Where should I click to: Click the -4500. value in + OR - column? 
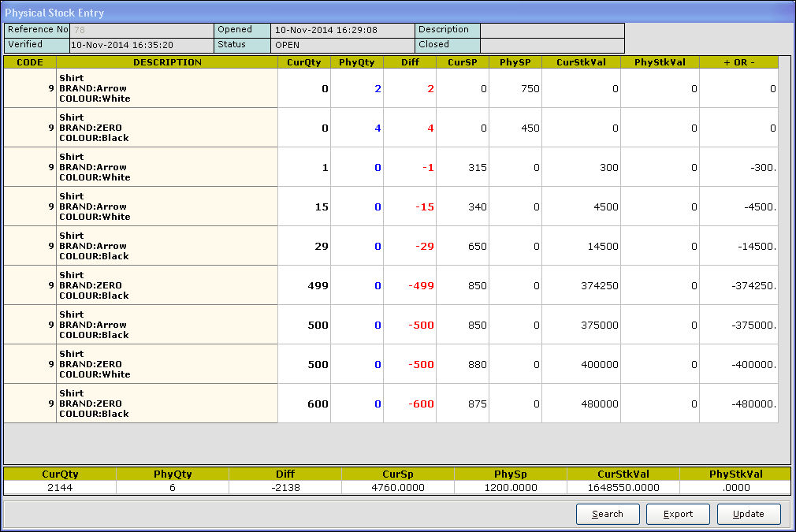tap(738, 206)
